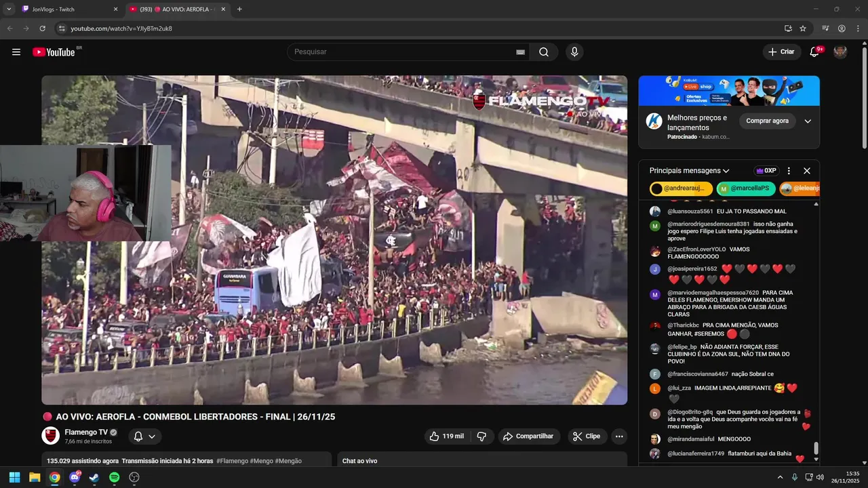Click the Chrome address bar URL
Image resolution: width=868 pixels, height=488 pixels.
pyautogui.click(x=122, y=28)
